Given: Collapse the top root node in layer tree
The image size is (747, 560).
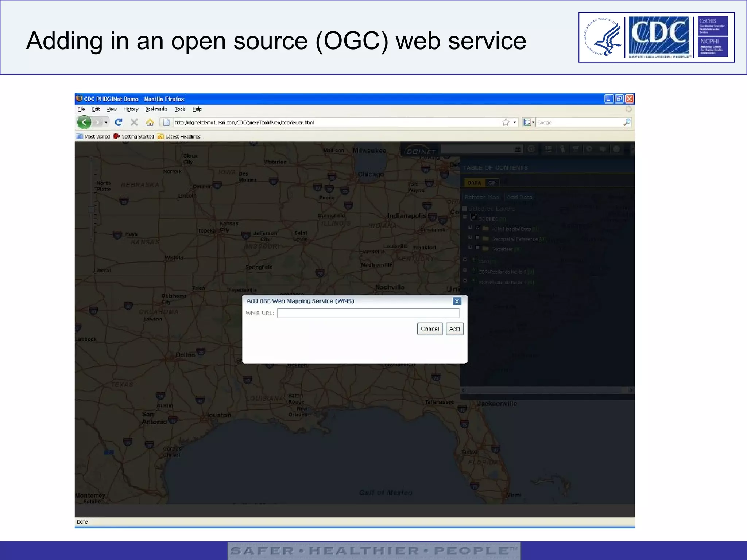Looking at the screenshot, I should 465,217.
